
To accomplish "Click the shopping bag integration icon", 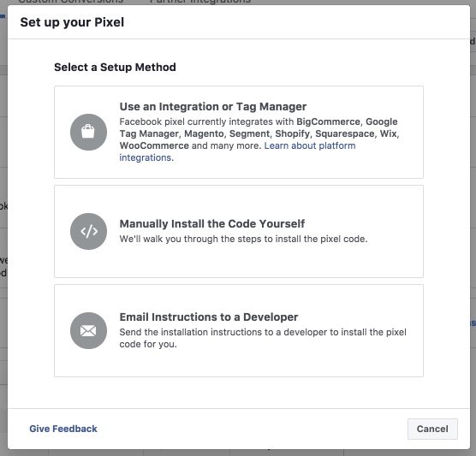I will (88, 132).
